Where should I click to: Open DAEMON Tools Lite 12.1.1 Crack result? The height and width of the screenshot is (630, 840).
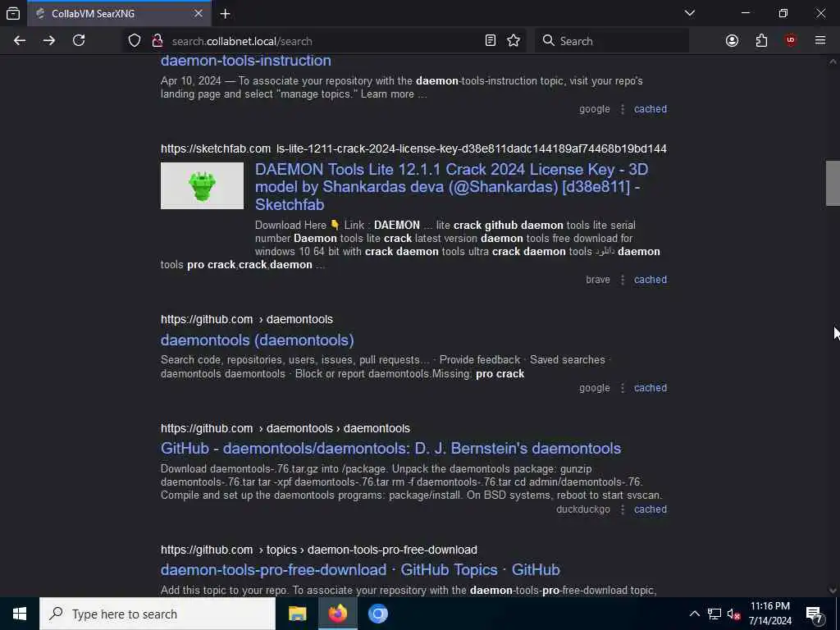tap(451, 187)
